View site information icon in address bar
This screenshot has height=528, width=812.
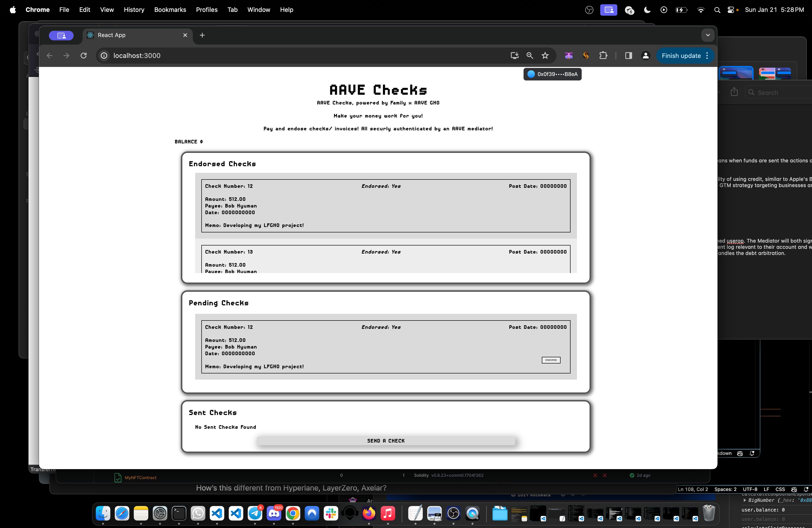coord(104,56)
